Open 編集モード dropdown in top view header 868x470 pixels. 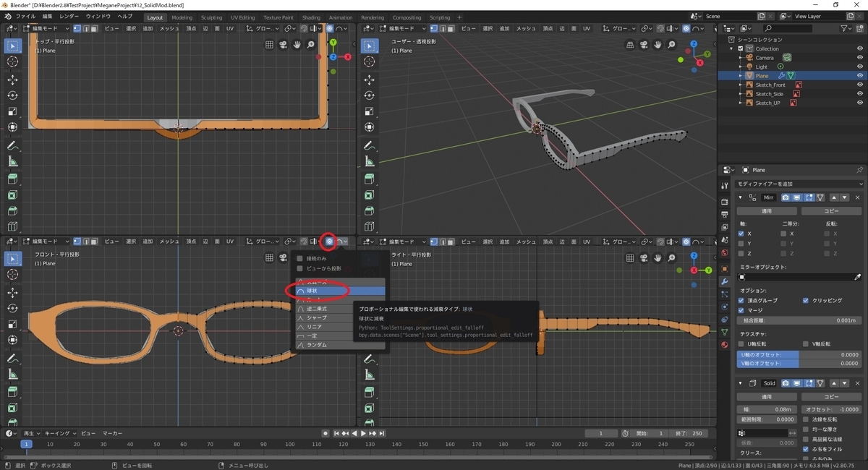46,28
